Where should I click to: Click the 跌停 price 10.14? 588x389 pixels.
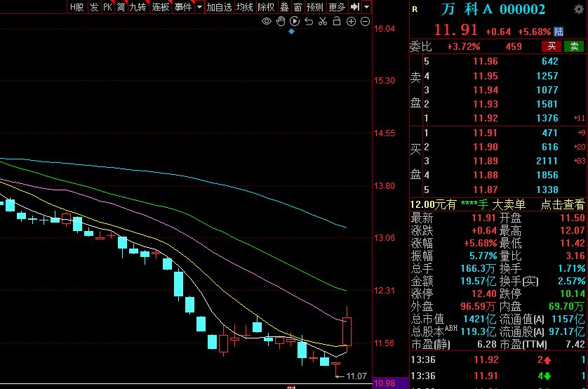tap(573, 294)
